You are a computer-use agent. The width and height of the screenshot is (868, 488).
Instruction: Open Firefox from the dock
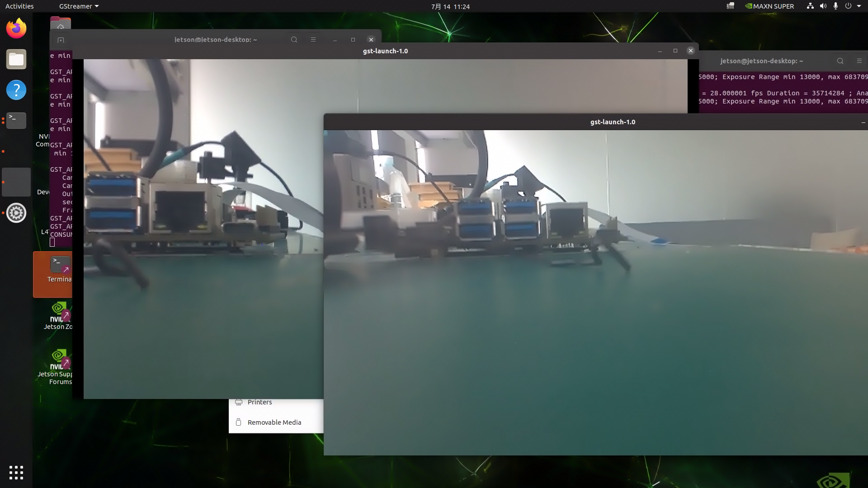[16, 28]
